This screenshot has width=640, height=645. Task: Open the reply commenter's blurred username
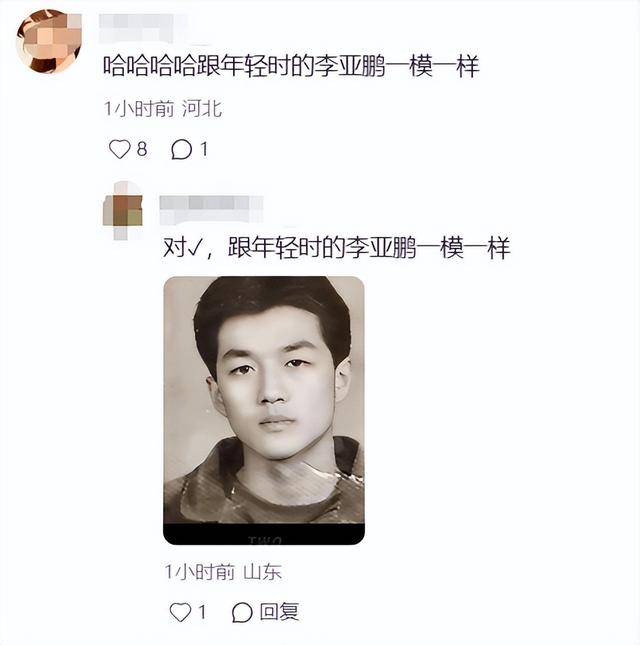click(x=211, y=210)
